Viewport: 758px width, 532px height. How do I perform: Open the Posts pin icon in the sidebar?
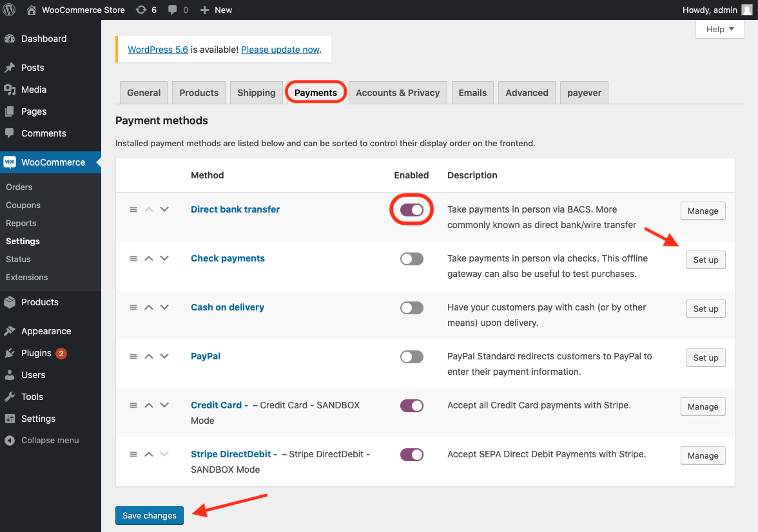(10, 68)
